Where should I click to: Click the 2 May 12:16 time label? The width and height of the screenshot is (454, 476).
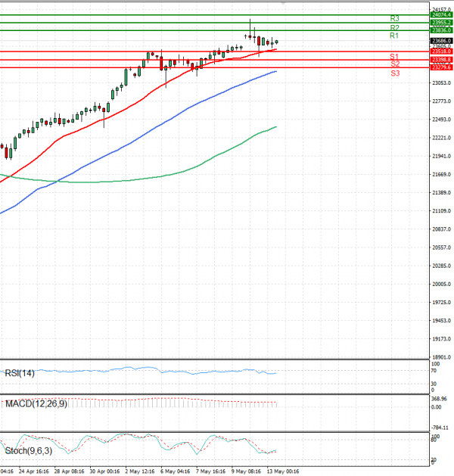click(x=140, y=471)
